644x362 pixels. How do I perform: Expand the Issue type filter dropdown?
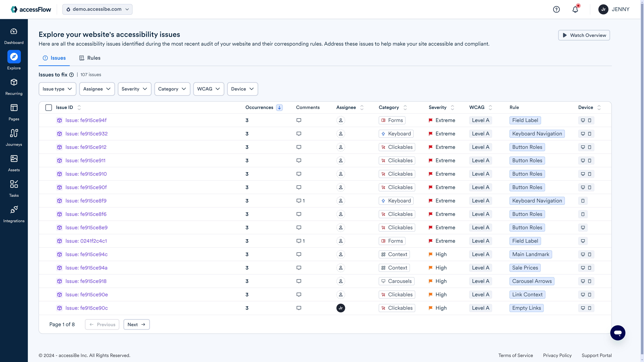[x=57, y=89]
